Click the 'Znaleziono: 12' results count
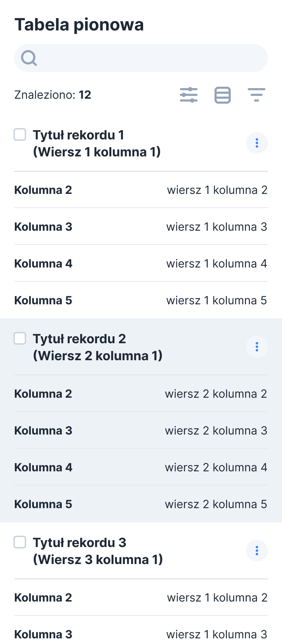Screen dimensions: 282x644 click(x=53, y=95)
